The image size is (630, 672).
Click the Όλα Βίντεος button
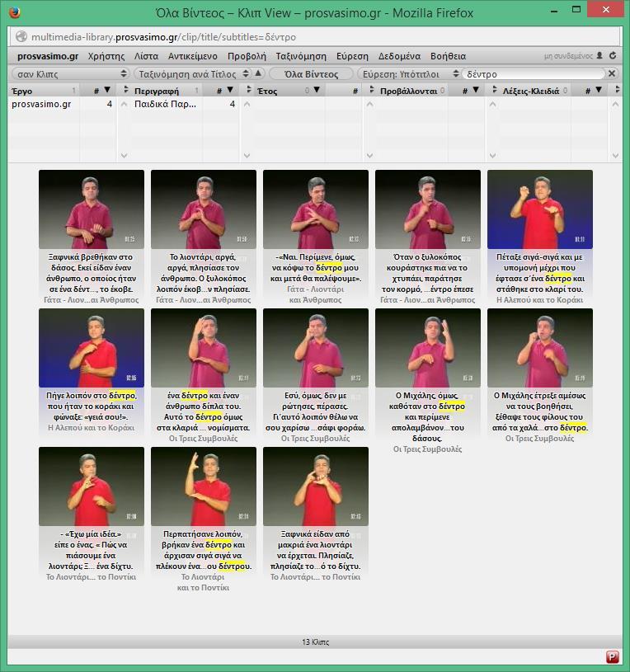click(x=311, y=73)
